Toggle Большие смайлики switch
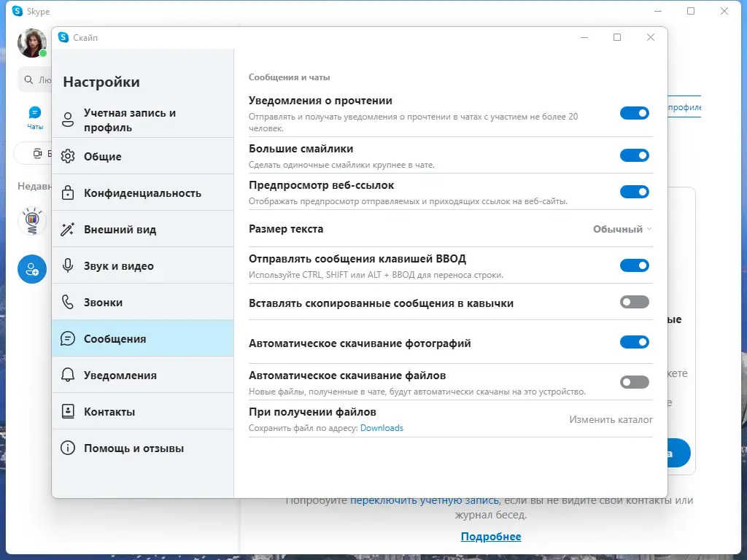The width and height of the screenshot is (747, 560). 635,155
